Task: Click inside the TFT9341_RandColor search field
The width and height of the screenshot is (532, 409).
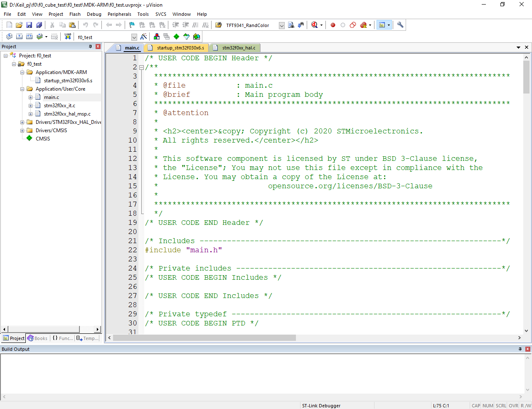Action: pos(251,25)
